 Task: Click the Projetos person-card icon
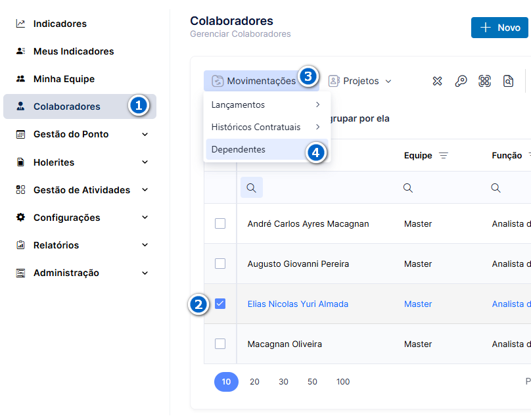334,81
